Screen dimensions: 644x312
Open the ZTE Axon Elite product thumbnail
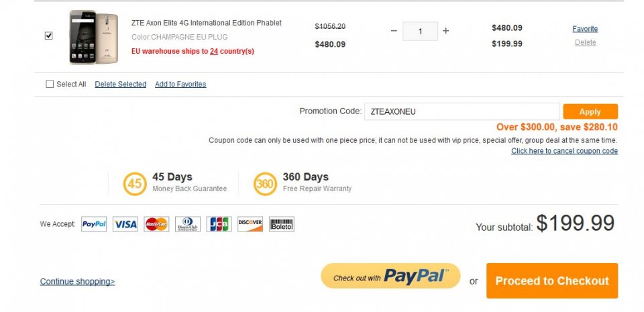click(x=93, y=37)
